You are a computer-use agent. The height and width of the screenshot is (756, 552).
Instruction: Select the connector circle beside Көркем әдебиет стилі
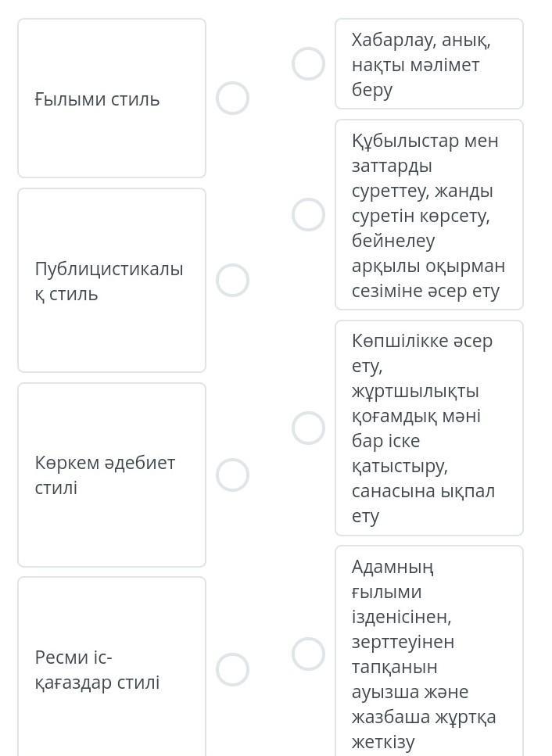pyautogui.click(x=232, y=475)
